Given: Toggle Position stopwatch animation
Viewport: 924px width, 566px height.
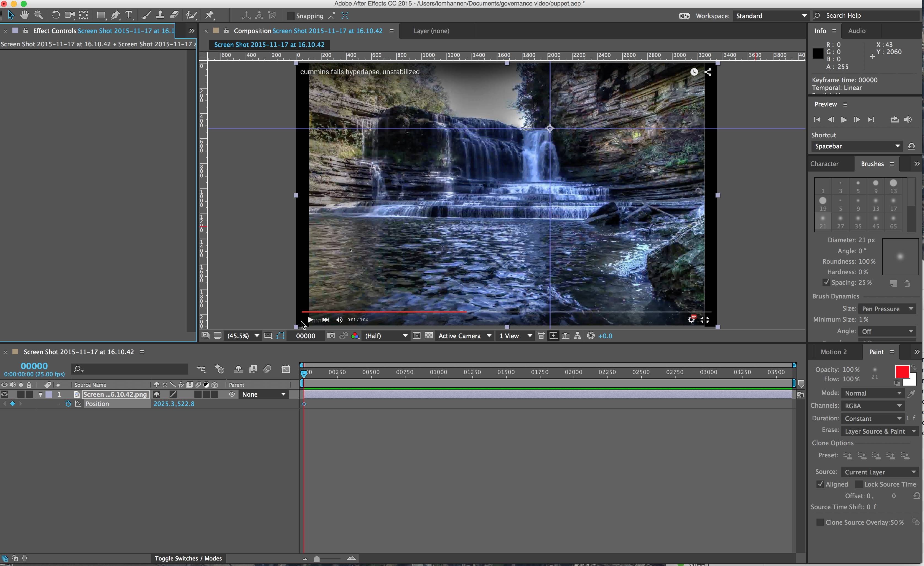Looking at the screenshot, I should click(x=68, y=404).
